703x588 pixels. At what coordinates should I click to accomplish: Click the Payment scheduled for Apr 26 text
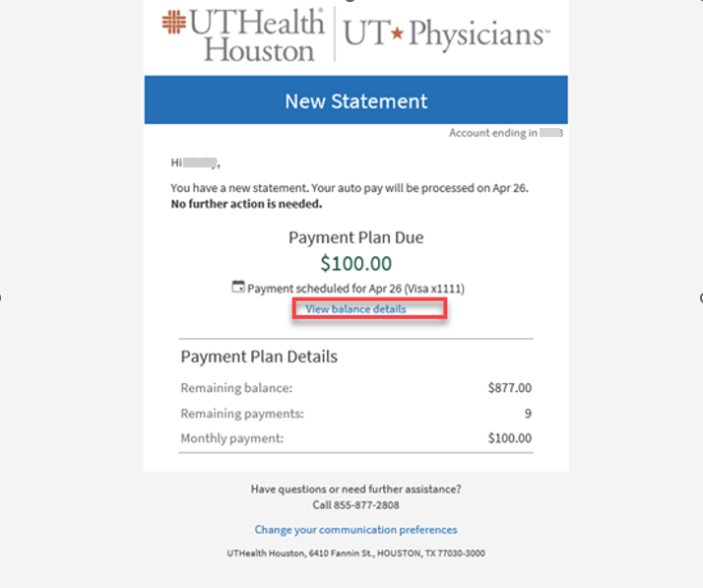point(355,289)
